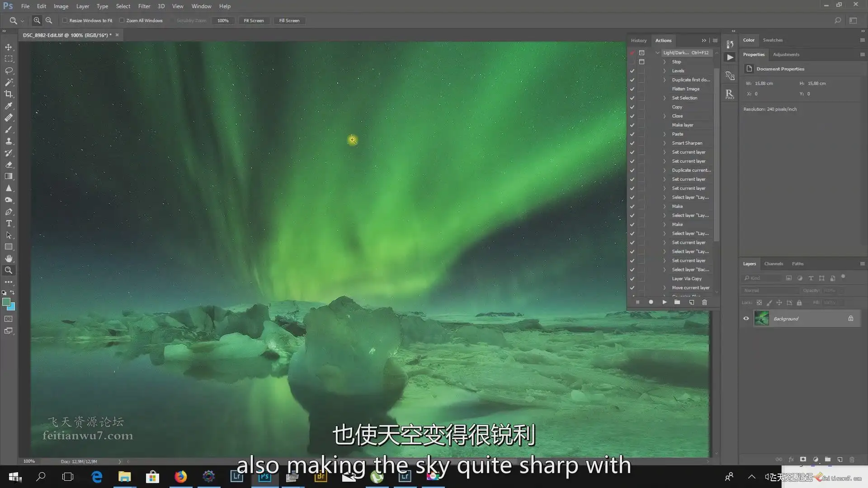
Task: Enable Zoom All Windows checkbox
Action: [x=122, y=20]
